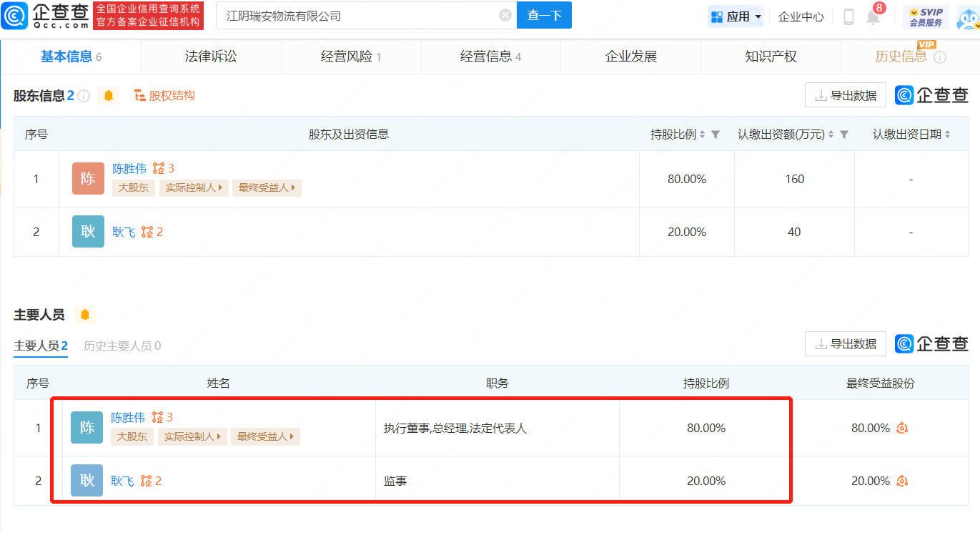
Task: Click the SVIP 会员服务 icon
Action: pos(926,16)
